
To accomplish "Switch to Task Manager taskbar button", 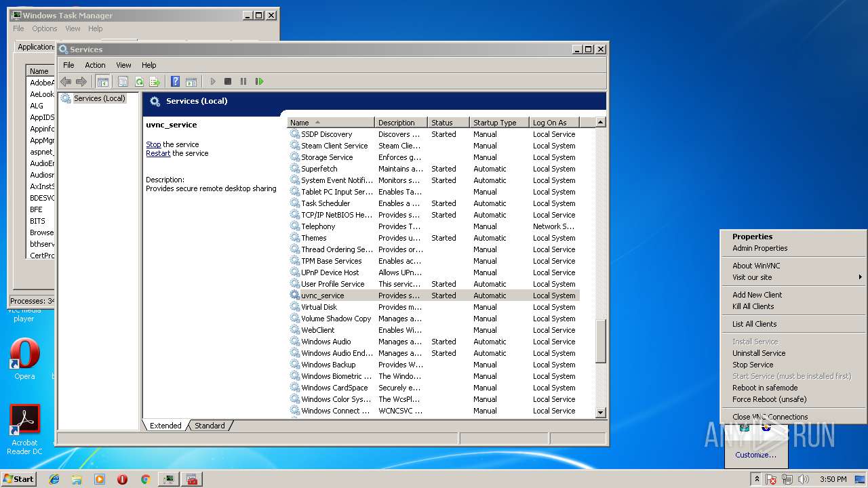I will 169,479.
